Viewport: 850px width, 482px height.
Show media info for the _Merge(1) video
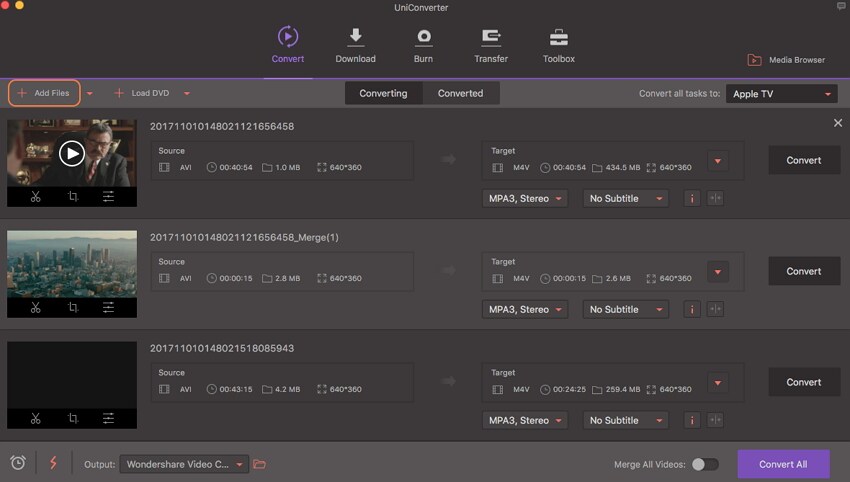click(x=692, y=310)
